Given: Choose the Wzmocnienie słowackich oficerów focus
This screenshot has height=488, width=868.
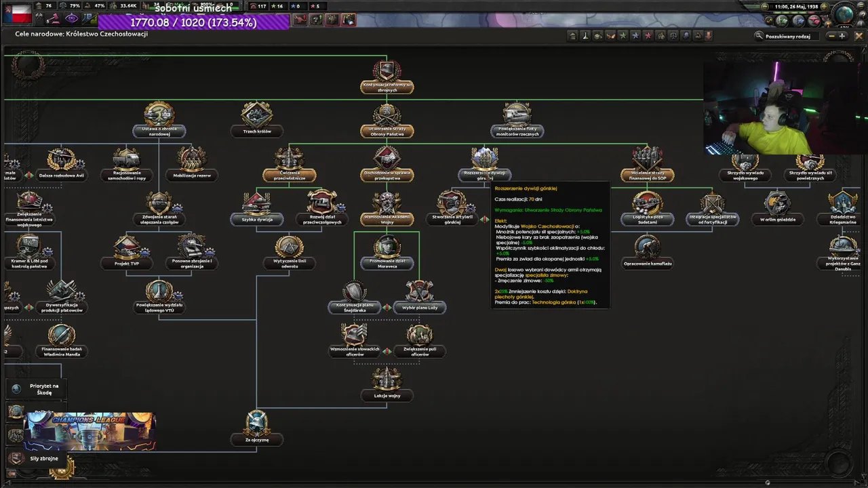Looking at the screenshot, I should tap(355, 340).
